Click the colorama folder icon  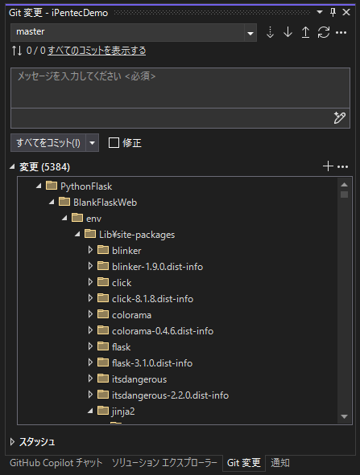pyautogui.click(x=103, y=314)
